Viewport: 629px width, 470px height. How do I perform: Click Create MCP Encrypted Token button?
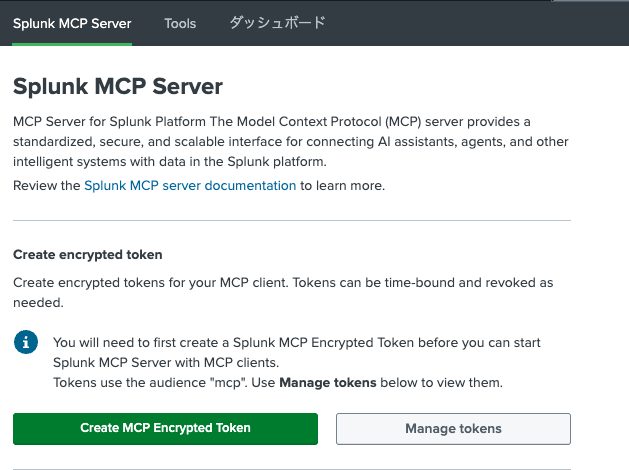165,429
